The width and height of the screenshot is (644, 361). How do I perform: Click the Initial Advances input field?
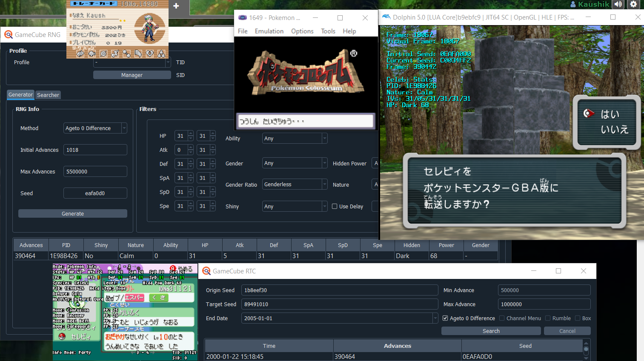coord(95,150)
